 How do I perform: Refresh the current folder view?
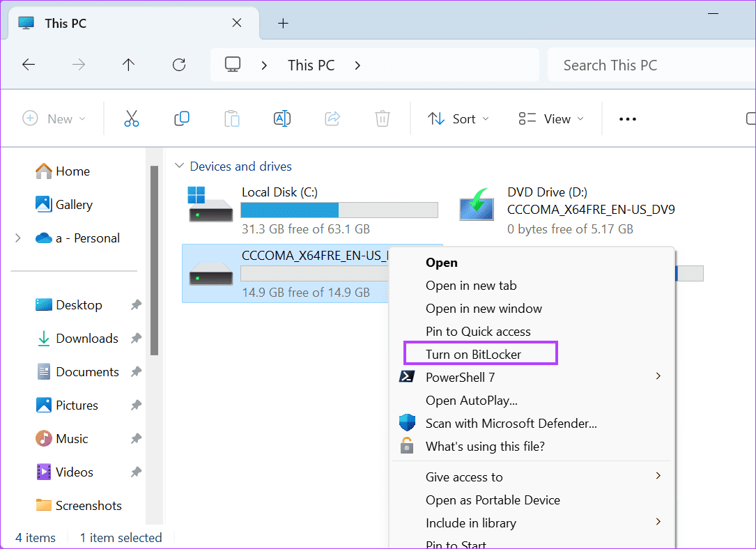[x=178, y=64]
